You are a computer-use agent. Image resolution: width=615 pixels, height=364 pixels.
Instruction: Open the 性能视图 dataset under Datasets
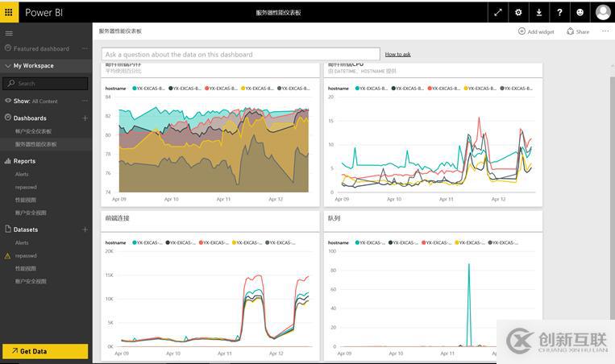[26, 268]
